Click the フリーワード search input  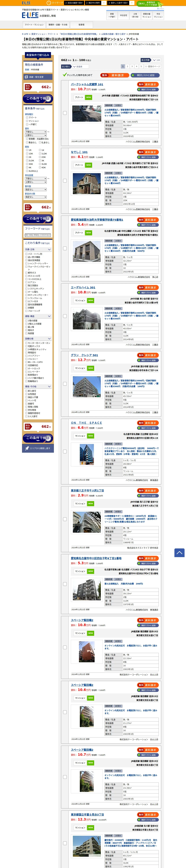38,235
